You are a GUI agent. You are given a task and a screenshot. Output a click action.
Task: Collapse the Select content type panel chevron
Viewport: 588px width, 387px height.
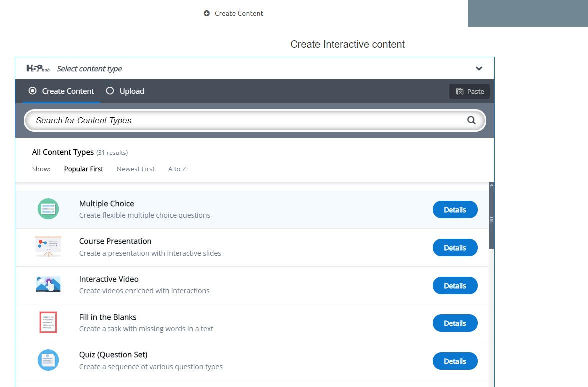pos(479,68)
